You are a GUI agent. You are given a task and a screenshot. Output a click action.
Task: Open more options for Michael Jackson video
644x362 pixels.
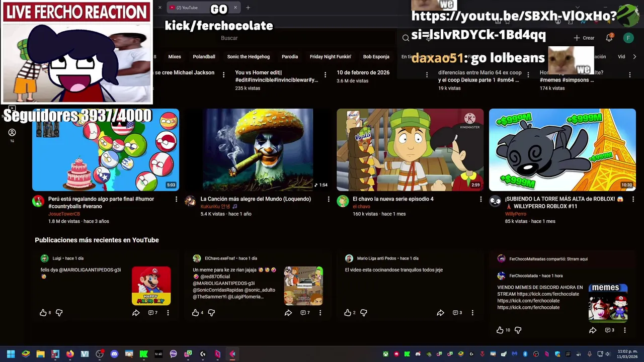point(223,74)
